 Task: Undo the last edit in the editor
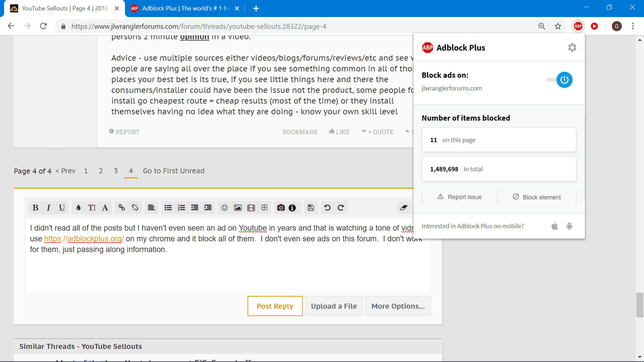[327, 208]
